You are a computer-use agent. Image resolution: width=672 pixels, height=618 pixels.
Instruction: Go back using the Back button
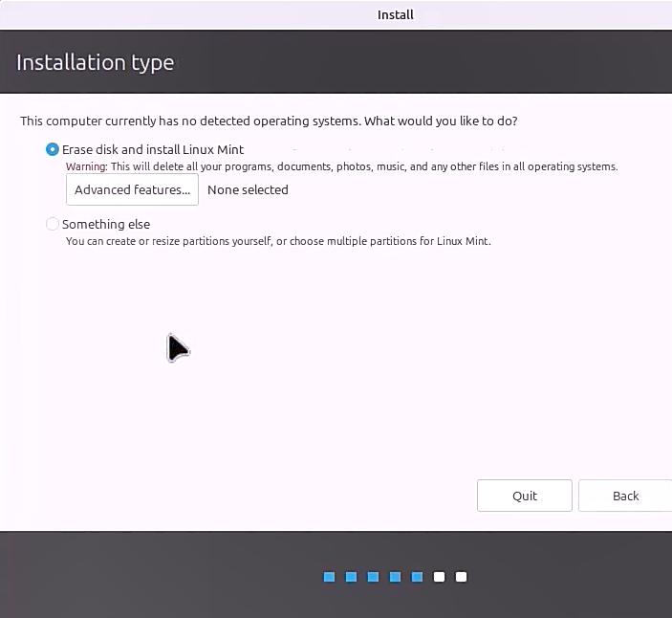coord(625,496)
